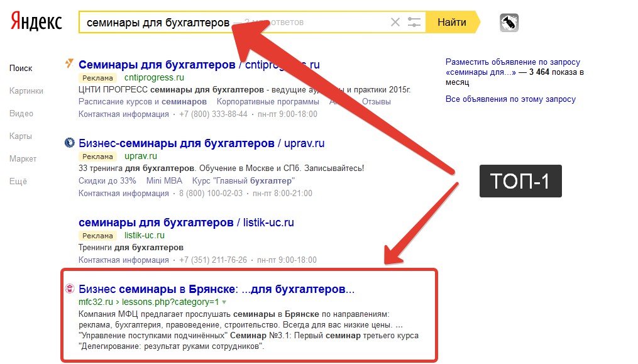Click Реклама label of listik-uc.ru ad

(97, 236)
